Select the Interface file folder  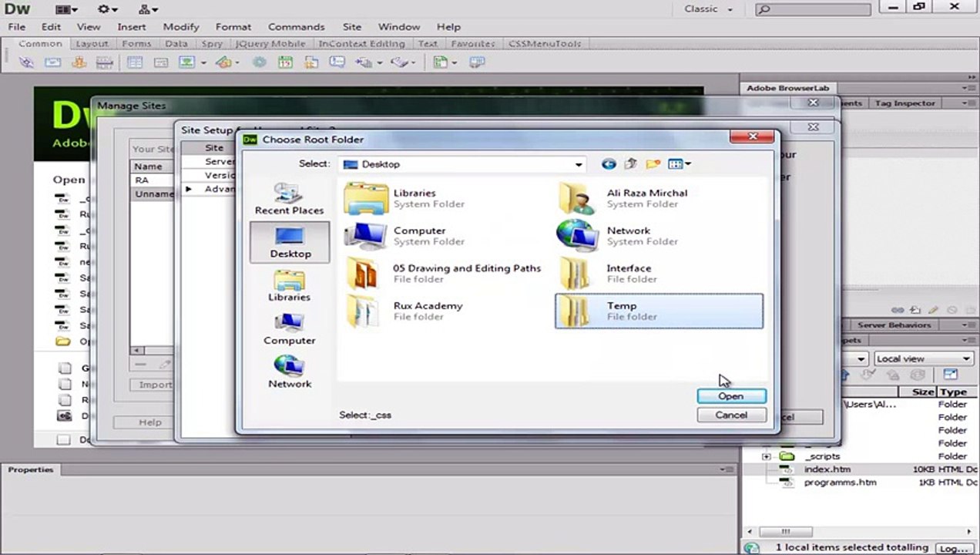point(659,274)
